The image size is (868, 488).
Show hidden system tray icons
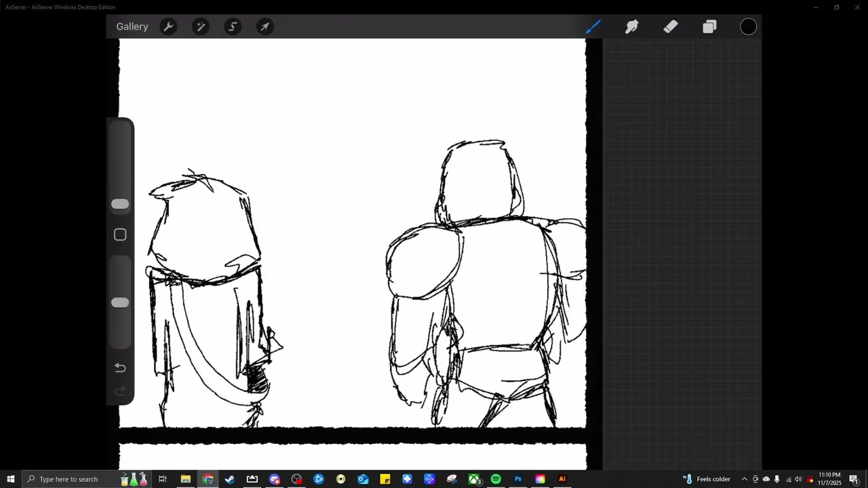(745, 479)
